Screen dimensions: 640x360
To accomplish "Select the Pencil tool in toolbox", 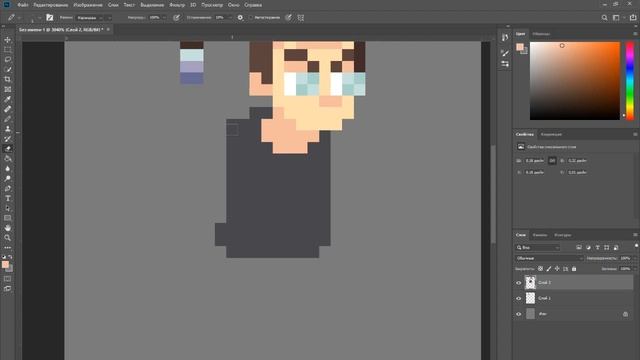I will click(x=8, y=119).
